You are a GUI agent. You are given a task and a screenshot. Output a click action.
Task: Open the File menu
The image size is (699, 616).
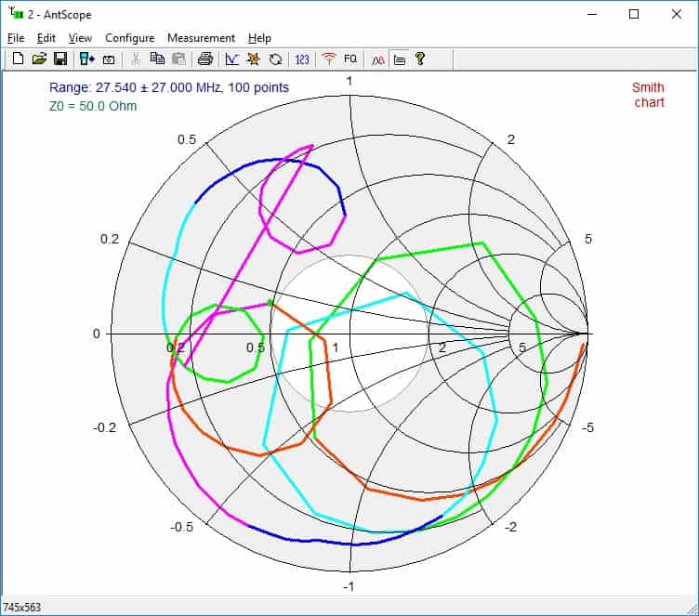click(16, 38)
